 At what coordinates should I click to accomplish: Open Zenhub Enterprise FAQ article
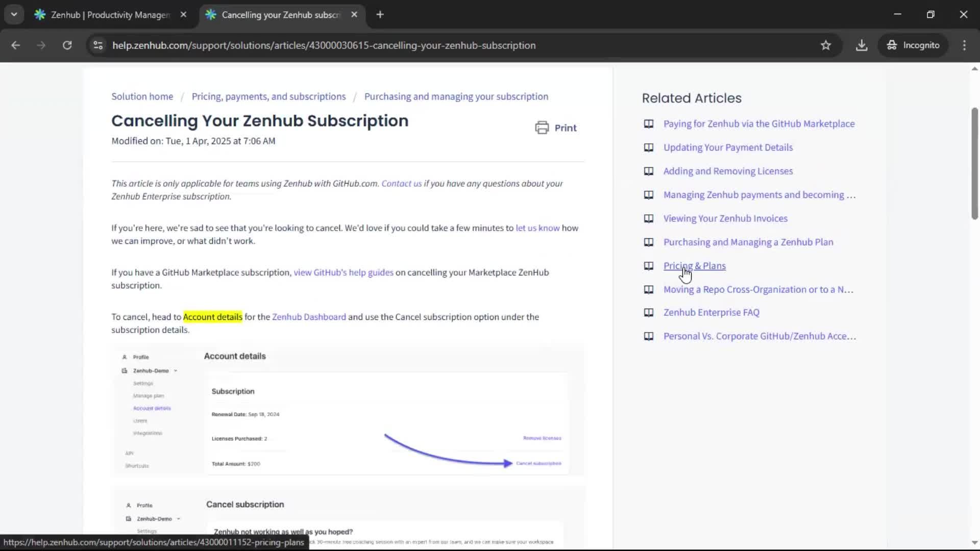[x=711, y=312]
